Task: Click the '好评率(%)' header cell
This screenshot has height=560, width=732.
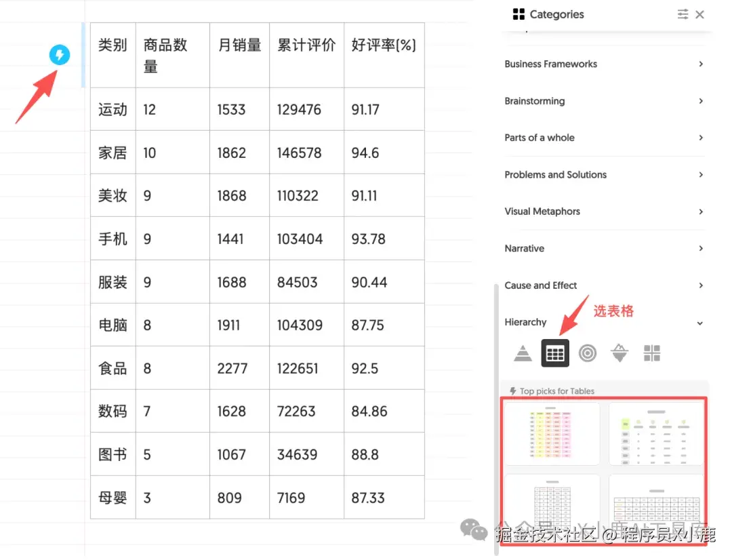Action: (x=384, y=55)
